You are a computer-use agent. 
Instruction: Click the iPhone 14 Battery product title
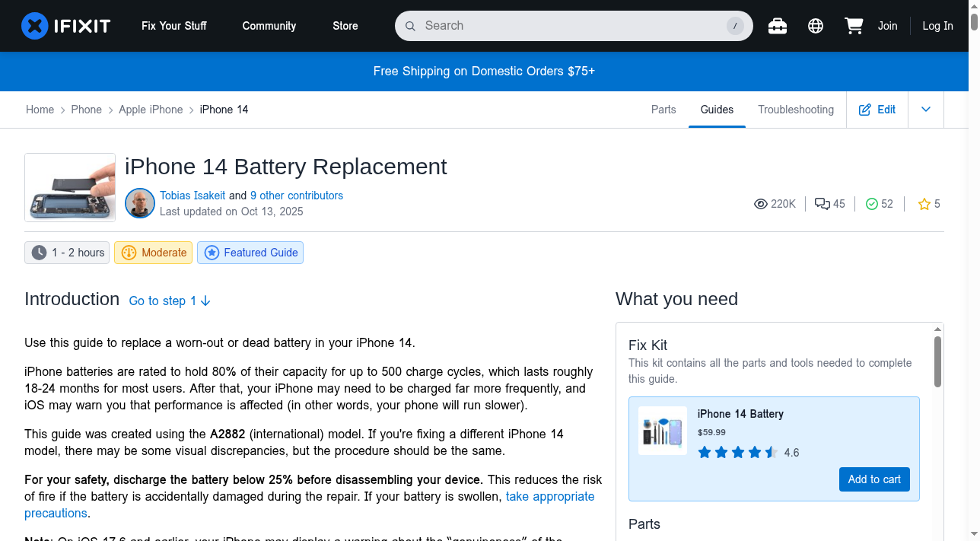740,414
